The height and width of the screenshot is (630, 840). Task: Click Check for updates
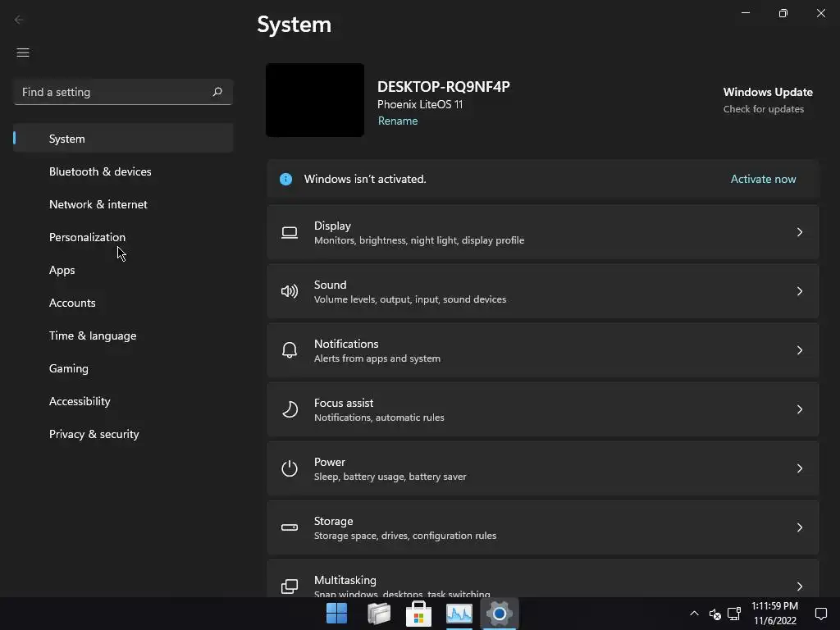coord(764,109)
